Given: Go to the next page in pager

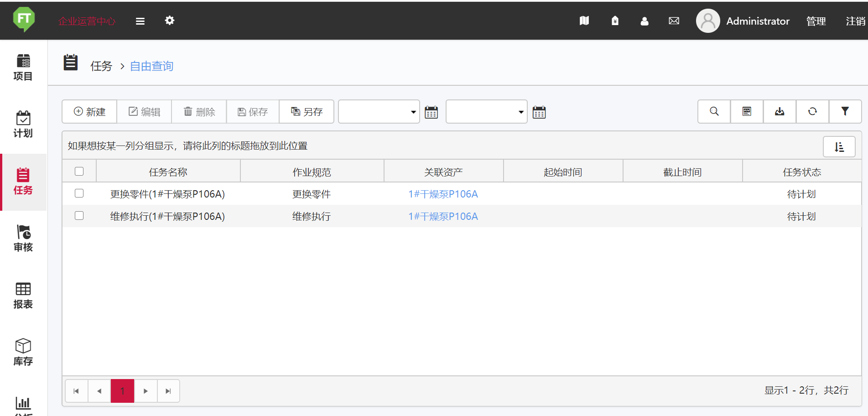Looking at the screenshot, I should point(146,391).
